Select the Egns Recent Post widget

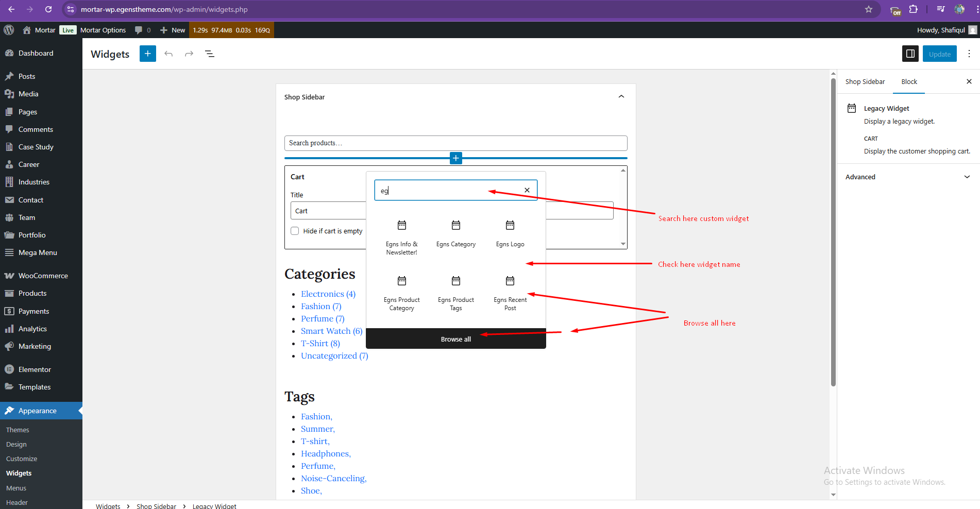click(510, 293)
